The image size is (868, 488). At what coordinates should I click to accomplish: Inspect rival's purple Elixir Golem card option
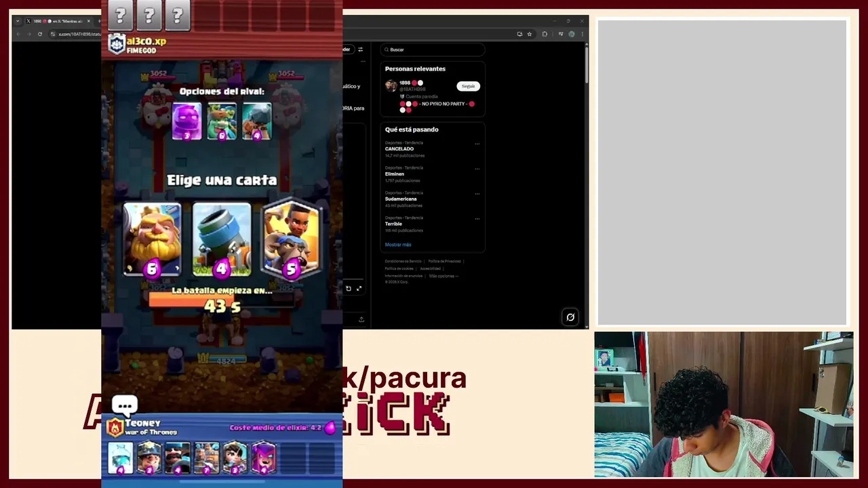pyautogui.click(x=186, y=121)
